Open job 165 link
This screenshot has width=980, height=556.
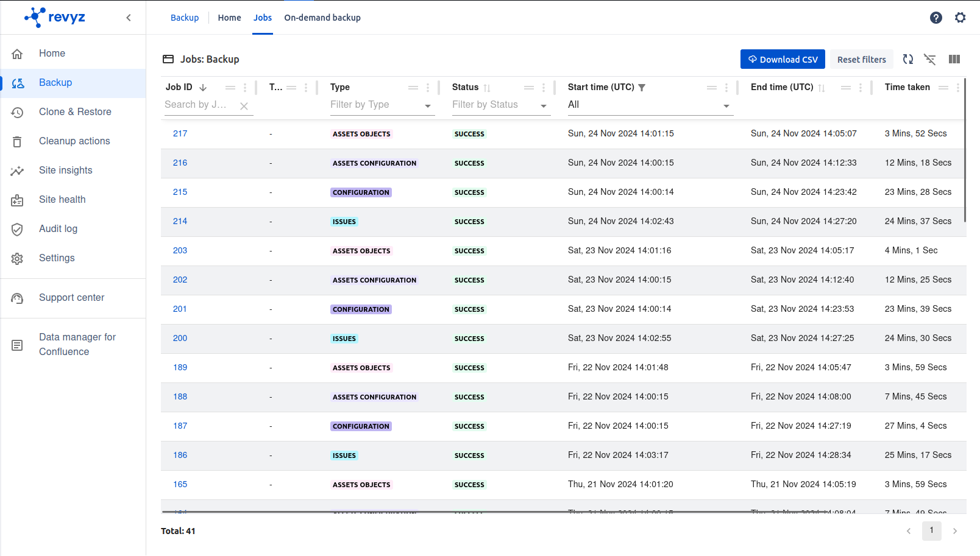click(x=180, y=484)
